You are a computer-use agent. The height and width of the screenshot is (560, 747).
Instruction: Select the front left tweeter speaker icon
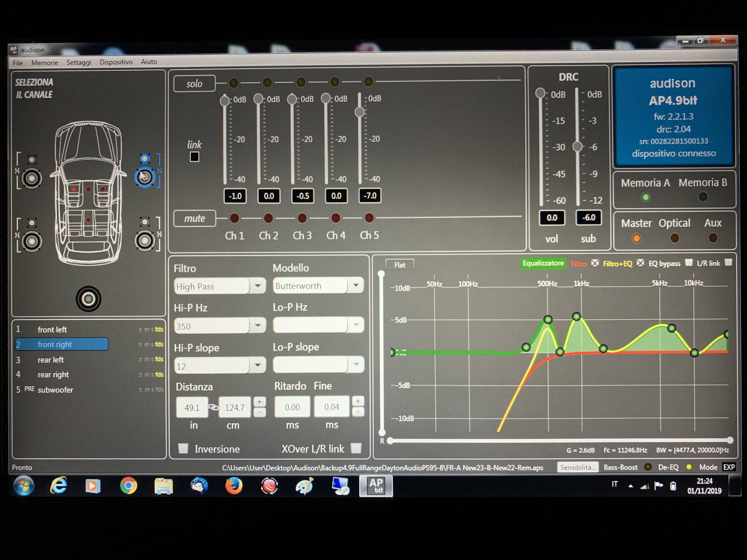tap(32, 159)
